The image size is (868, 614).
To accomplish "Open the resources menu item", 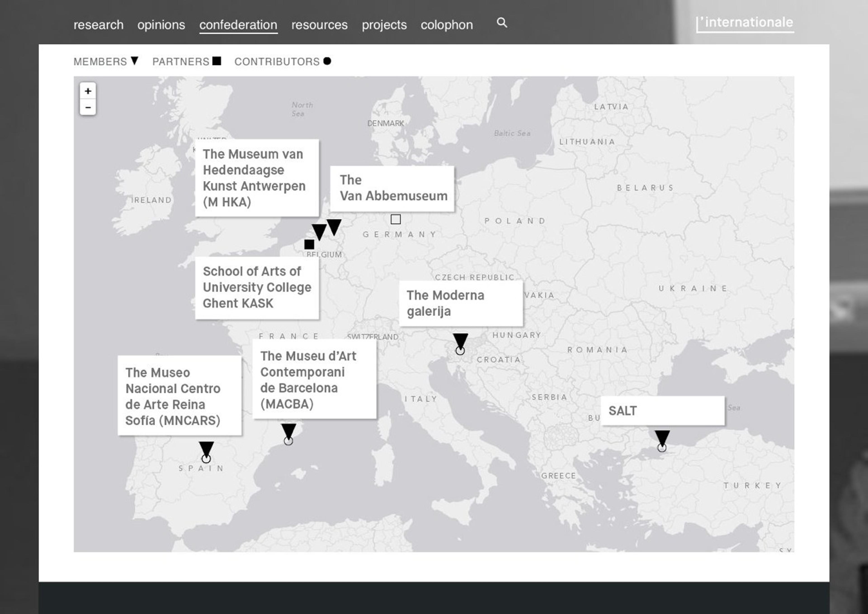I will coord(319,25).
